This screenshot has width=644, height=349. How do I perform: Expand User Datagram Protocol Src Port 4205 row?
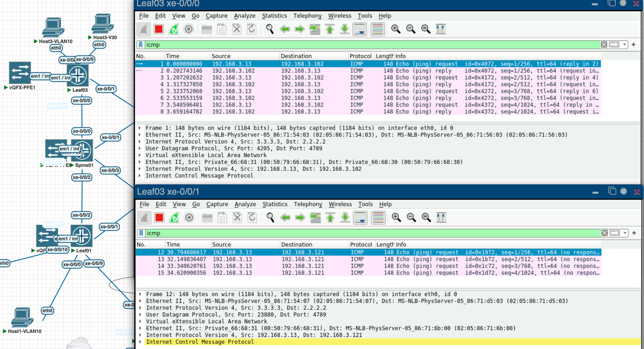(140, 149)
